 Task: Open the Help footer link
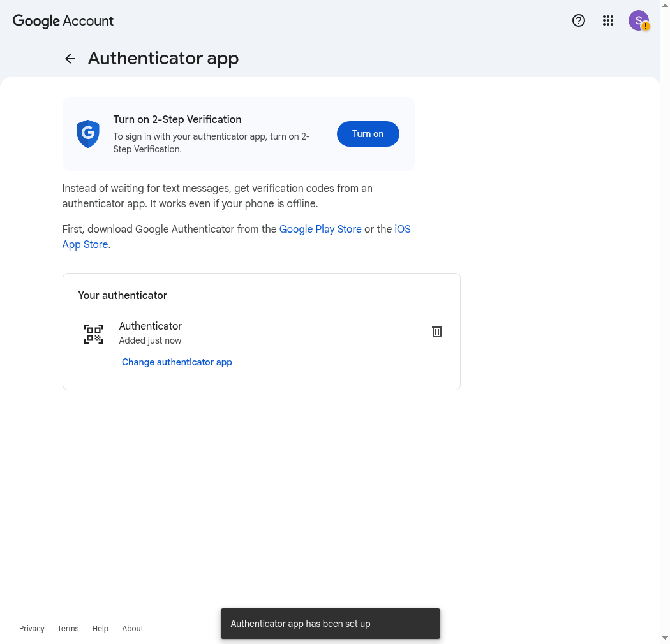pos(100,629)
